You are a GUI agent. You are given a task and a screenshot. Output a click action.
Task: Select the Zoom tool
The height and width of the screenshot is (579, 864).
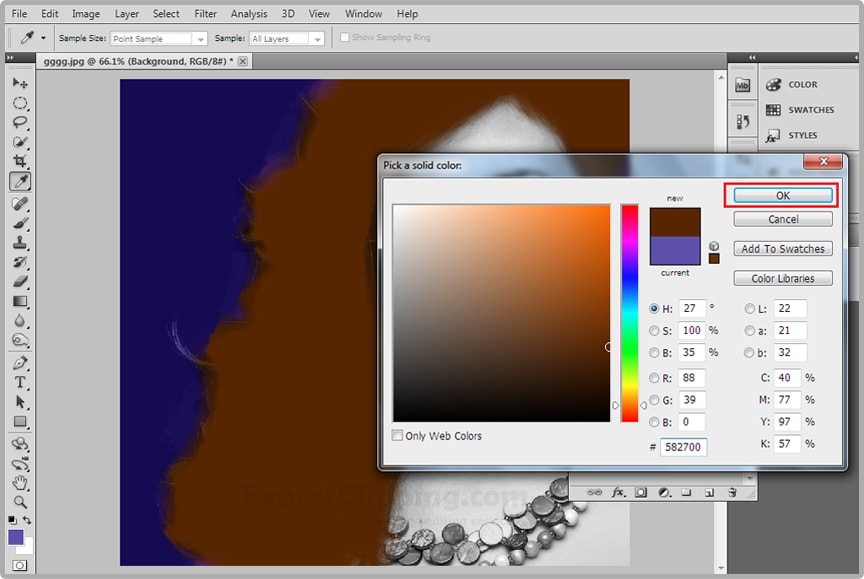point(20,501)
